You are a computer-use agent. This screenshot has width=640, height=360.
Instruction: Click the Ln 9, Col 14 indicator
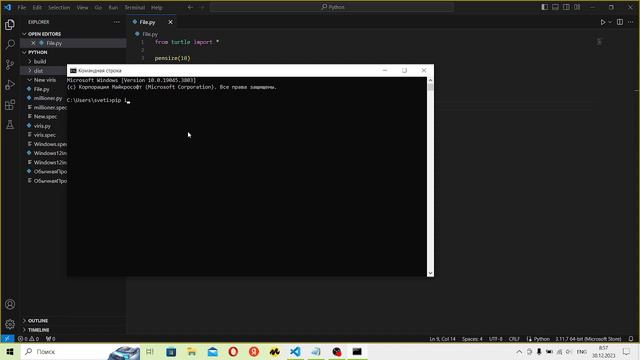coord(442,339)
